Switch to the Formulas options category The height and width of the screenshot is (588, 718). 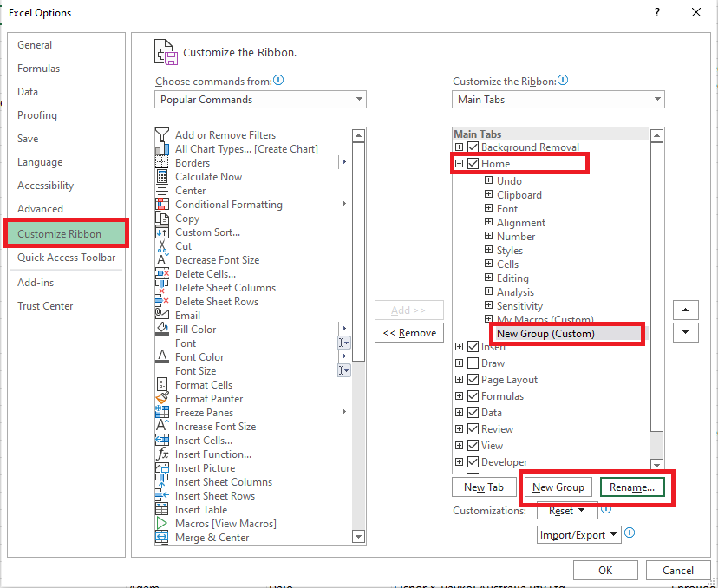pyautogui.click(x=38, y=69)
